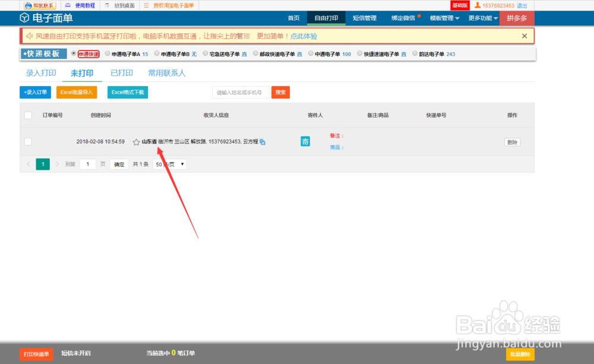Image resolution: width=594 pixels, height=364 pixels.
Task: Switch to the 未打印 tab
Action: pos(82,73)
